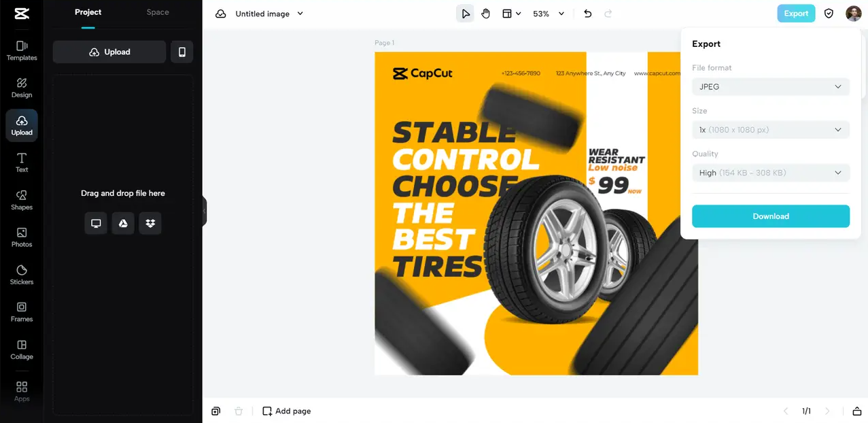Click the upload from phone icon
This screenshot has width=868, height=423.
click(181, 52)
